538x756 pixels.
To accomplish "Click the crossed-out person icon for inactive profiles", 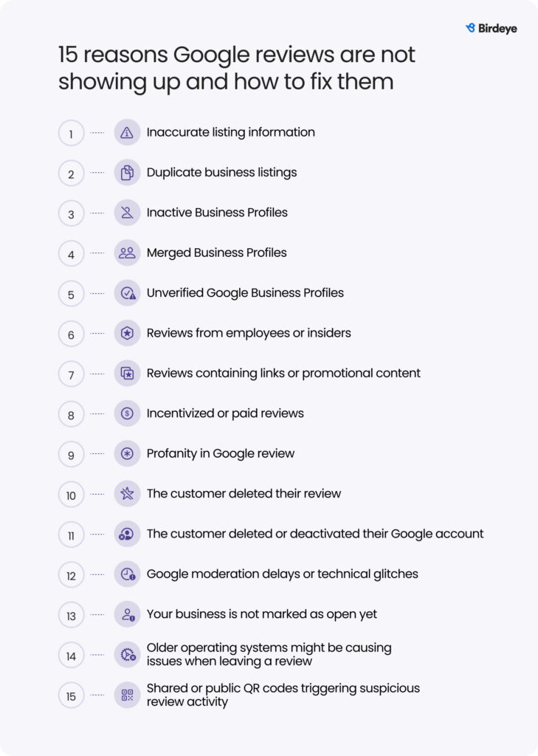I will coord(127,213).
